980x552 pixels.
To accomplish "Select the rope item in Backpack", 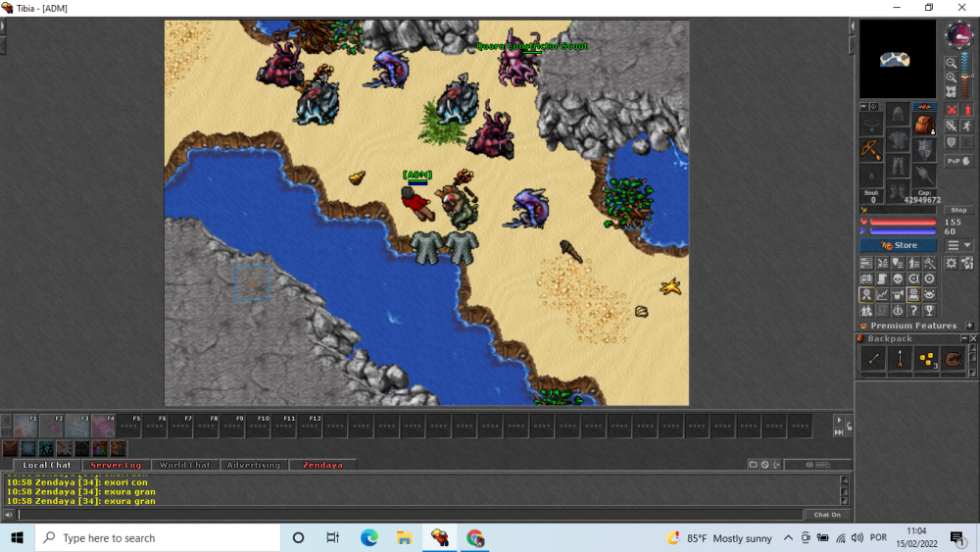I will pyautogui.click(x=954, y=359).
